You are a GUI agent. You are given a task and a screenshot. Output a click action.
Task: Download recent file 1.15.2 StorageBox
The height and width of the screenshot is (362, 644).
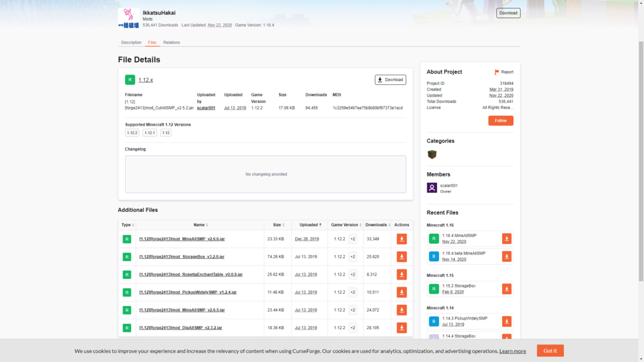(x=507, y=289)
